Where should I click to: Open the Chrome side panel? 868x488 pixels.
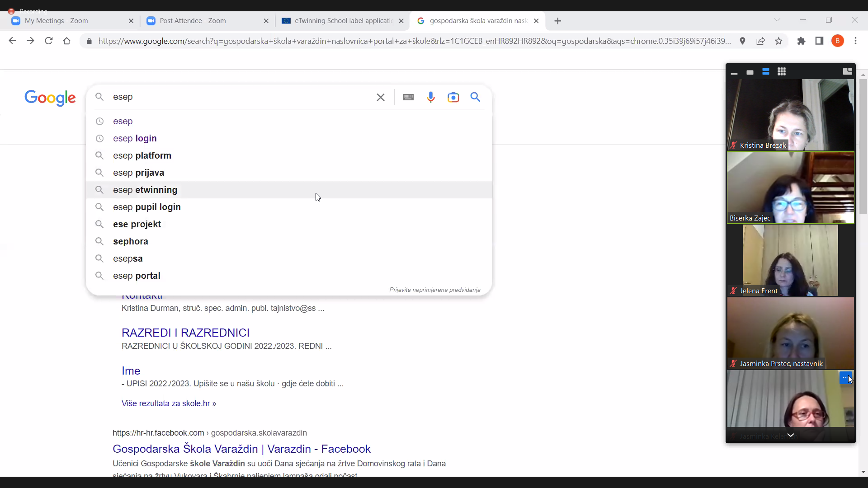pos(819,41)
